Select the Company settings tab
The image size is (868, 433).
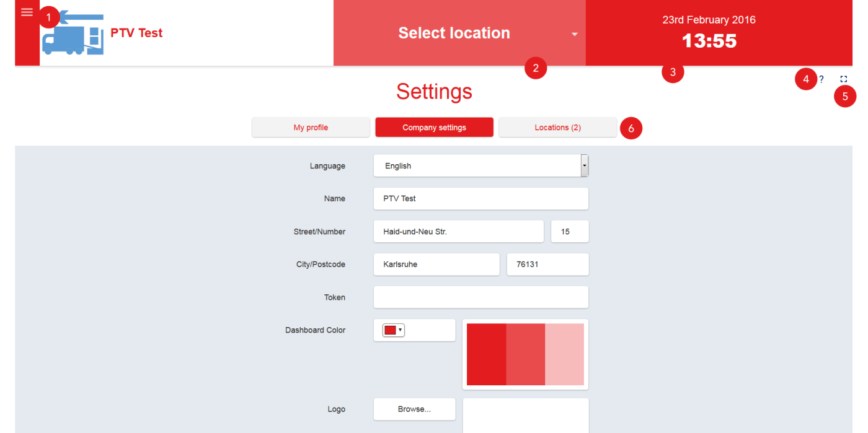pos(434,128)
